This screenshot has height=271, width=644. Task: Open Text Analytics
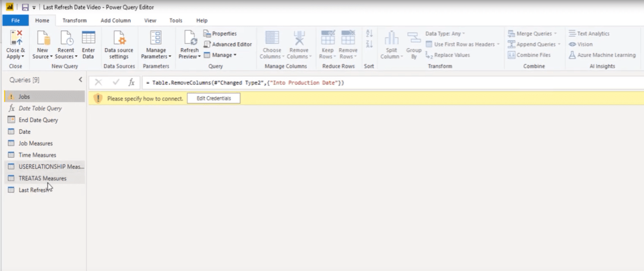(589, 34)
